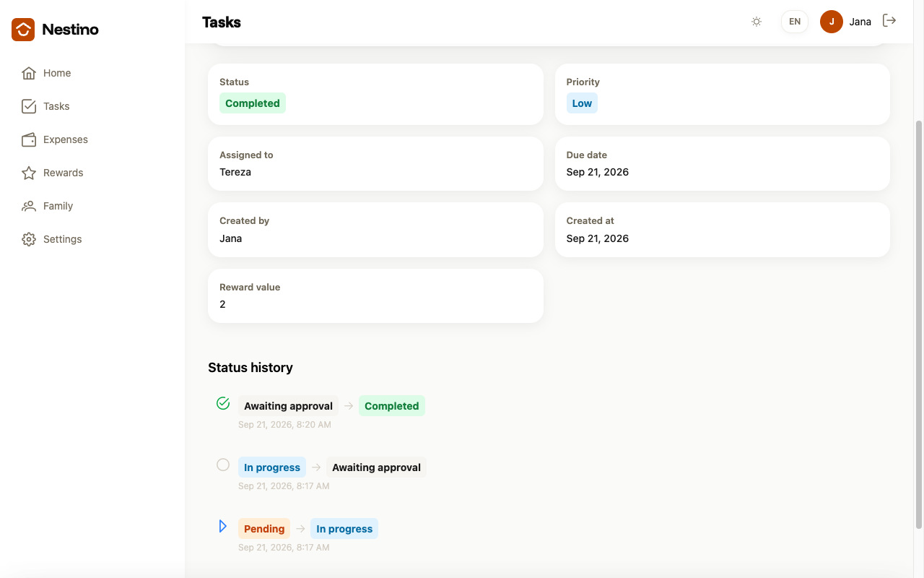Viewport: 924px width, 578px height.
Task: Click the Reward value number 2
Action: 222,304
